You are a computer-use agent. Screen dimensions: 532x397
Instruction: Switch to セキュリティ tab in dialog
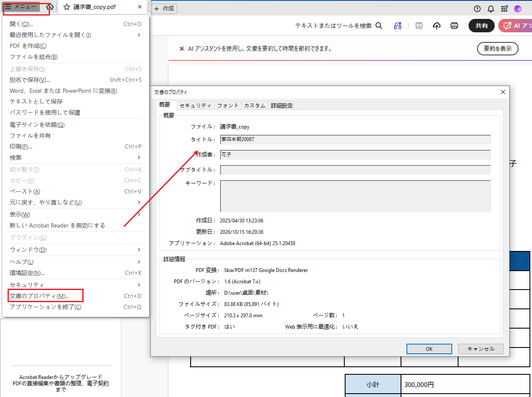pos(195,106)
